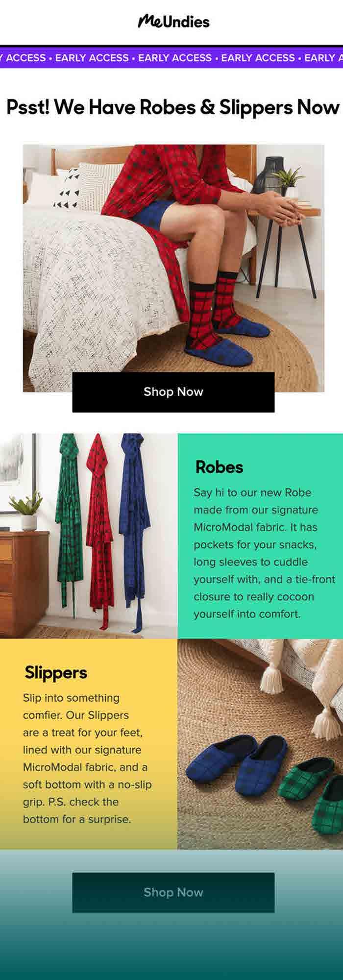Click the Robes heading
343x980 pixels.
tap(219, 467)
